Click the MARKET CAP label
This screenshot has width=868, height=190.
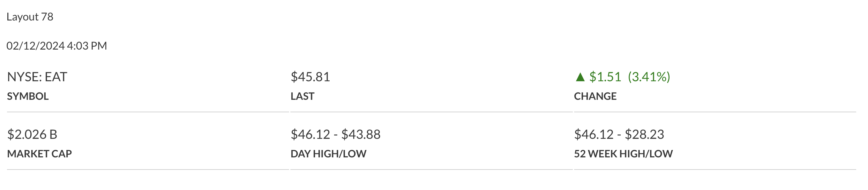[x=40, y=154]
